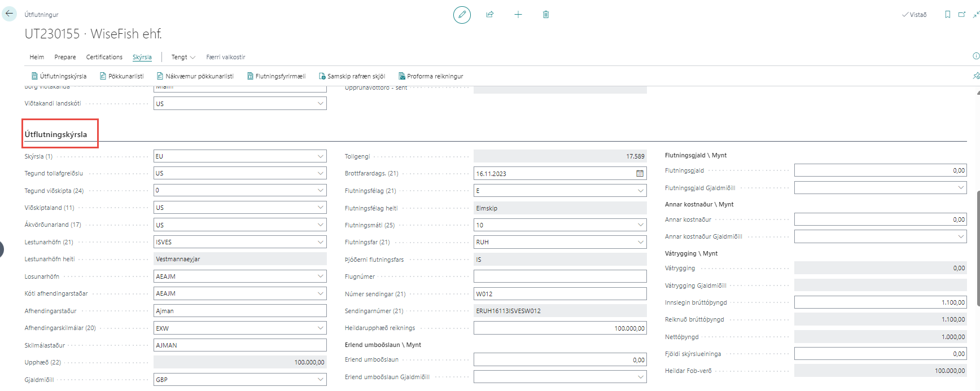This screenshot has width=980, height=391.
Task: Expand the Afhendingarskilmálar (20) dropdown
Action: pyautogui.click(x=321, y=328)
